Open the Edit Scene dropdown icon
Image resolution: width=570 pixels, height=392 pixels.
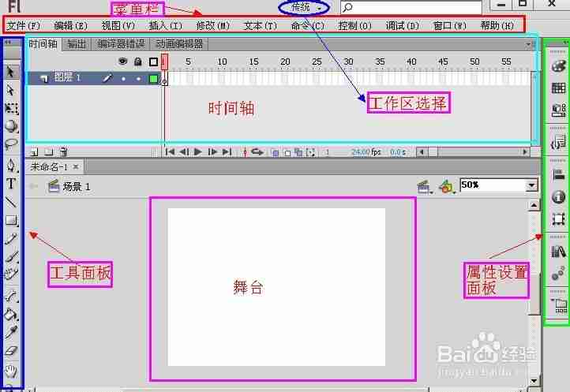[x=424, y=187]
